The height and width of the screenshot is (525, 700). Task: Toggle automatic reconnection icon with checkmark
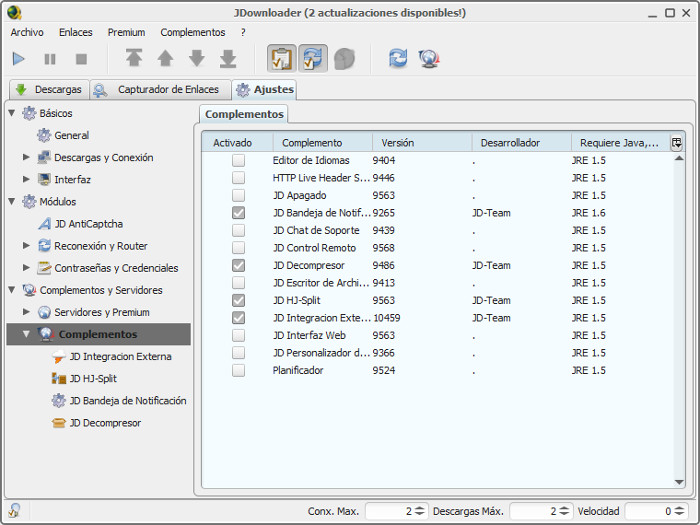[x=313, y=58]
